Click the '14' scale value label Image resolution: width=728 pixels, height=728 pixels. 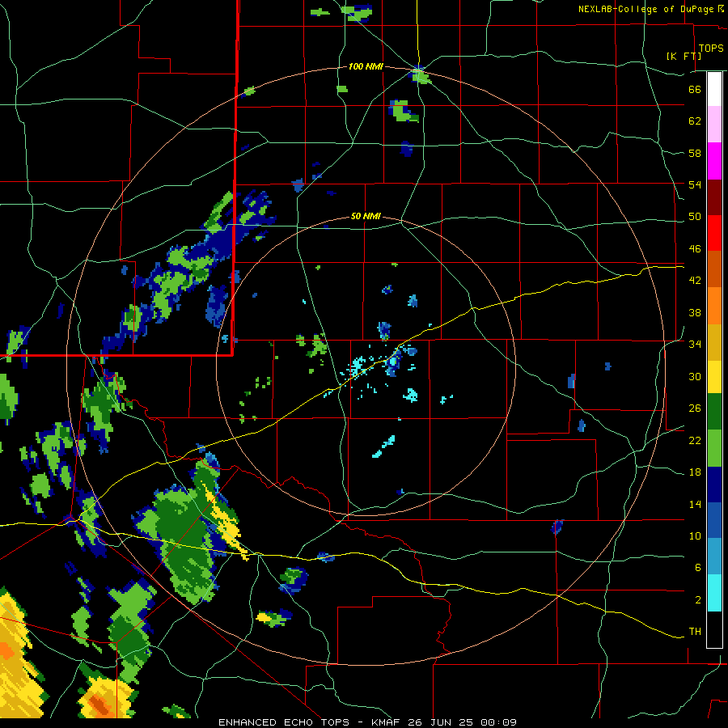695,504
